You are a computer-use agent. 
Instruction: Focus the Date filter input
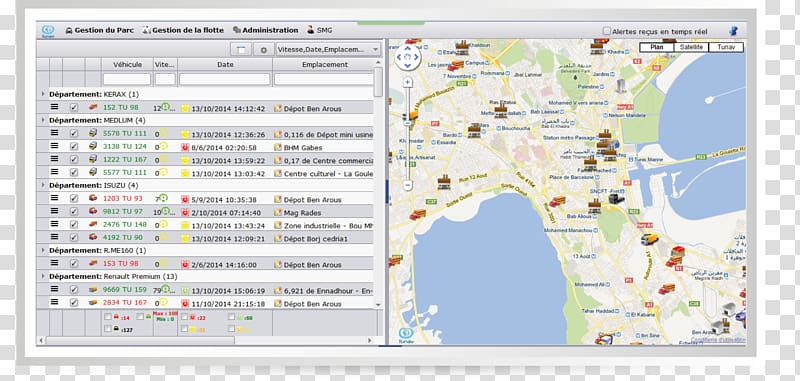(x=225, y=79)
